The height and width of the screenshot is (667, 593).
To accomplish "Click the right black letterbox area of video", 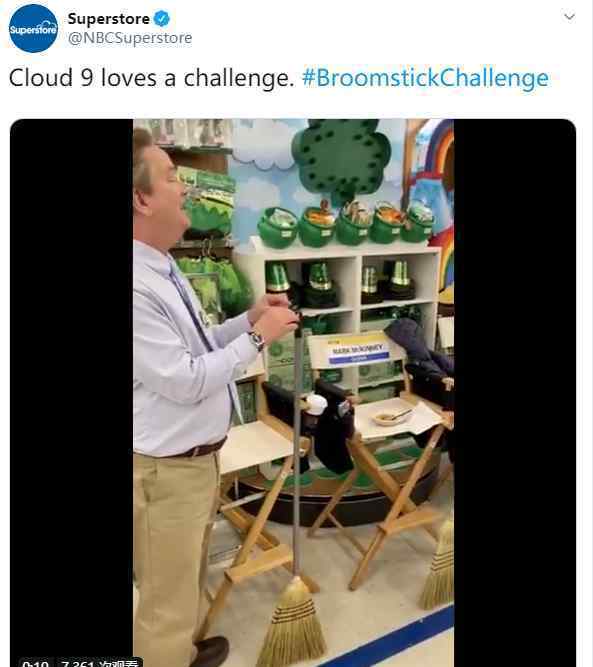I will (x=515, y=391).
